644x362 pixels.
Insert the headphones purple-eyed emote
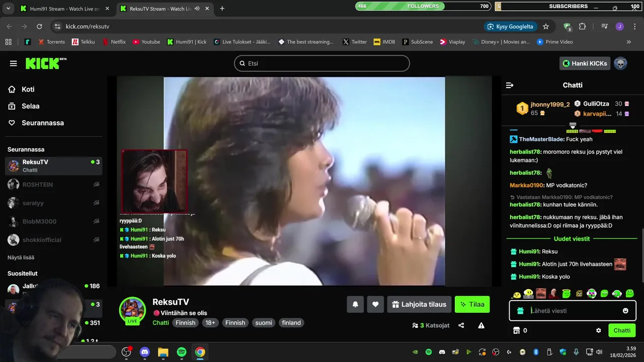pos(592,294)
